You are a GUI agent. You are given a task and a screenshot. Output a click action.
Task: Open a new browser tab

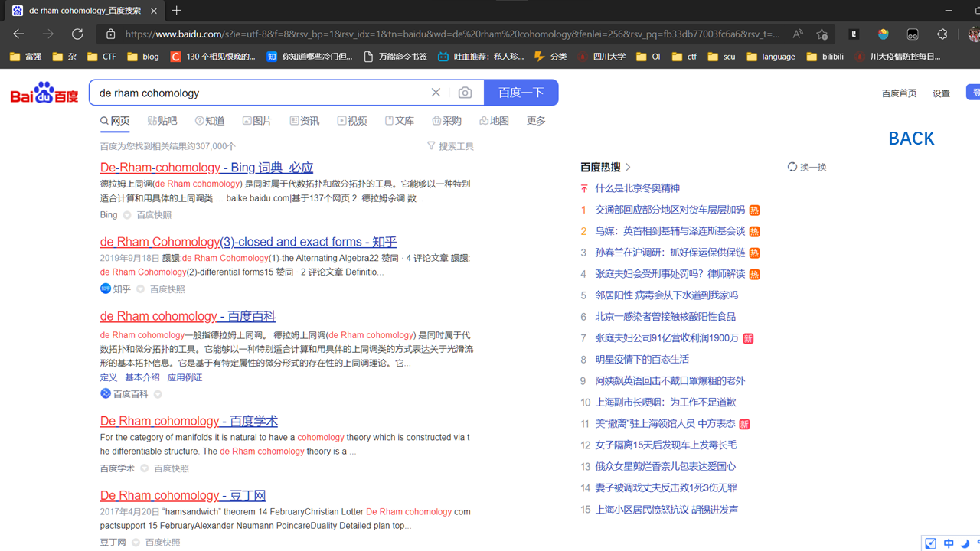(x=177, y=11)
